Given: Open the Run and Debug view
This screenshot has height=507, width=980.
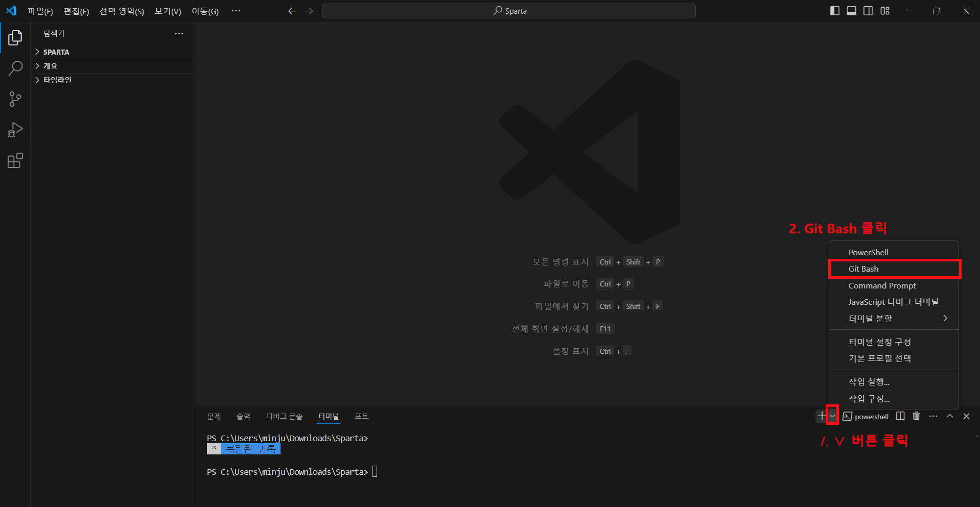Looking at the screenshot, I should [15, 130].
